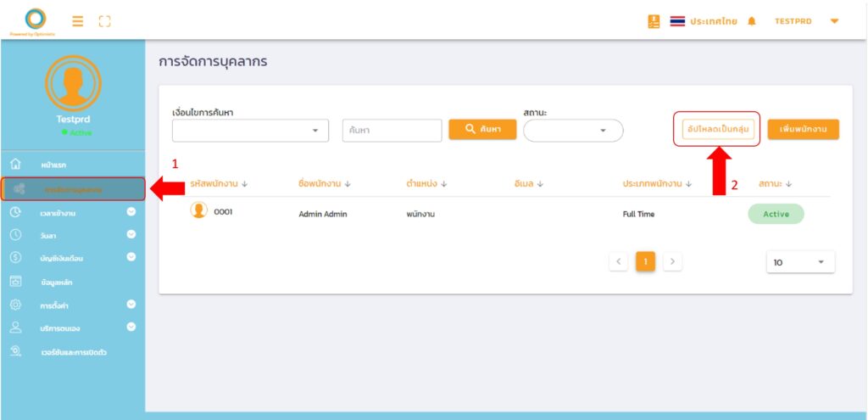The image size is (868, 420).
Task: Click the dollar icon for บัญชีเงินเดือน
Action: 15,257
